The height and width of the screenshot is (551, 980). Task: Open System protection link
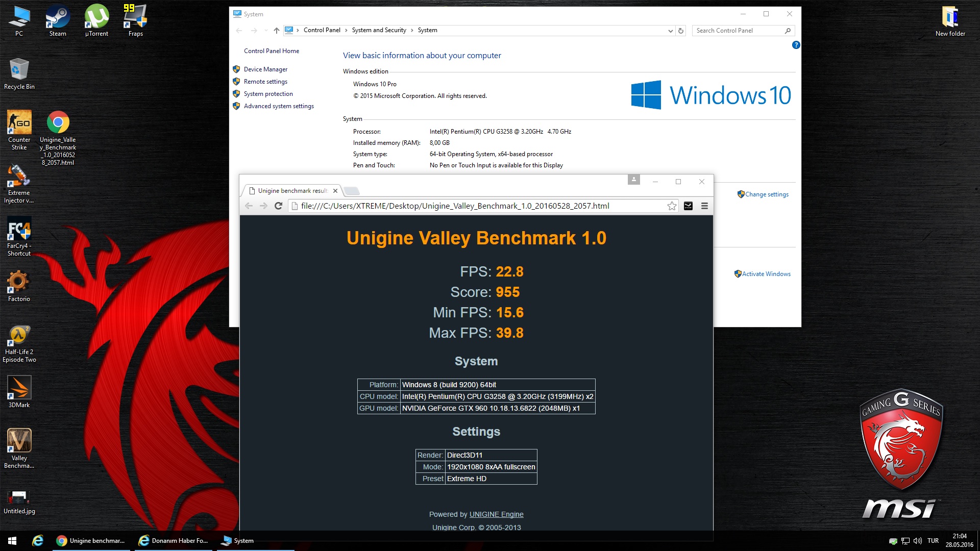coord(268,94)
